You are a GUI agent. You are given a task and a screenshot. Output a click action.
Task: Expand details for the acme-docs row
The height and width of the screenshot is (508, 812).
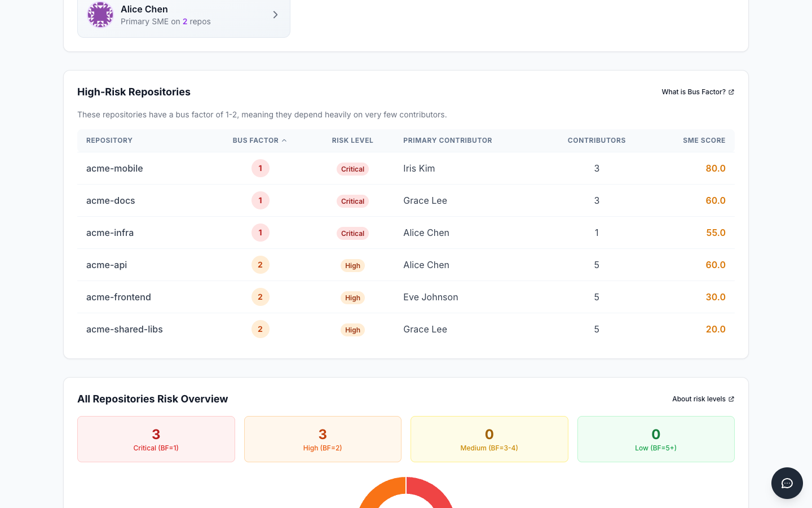111,200
